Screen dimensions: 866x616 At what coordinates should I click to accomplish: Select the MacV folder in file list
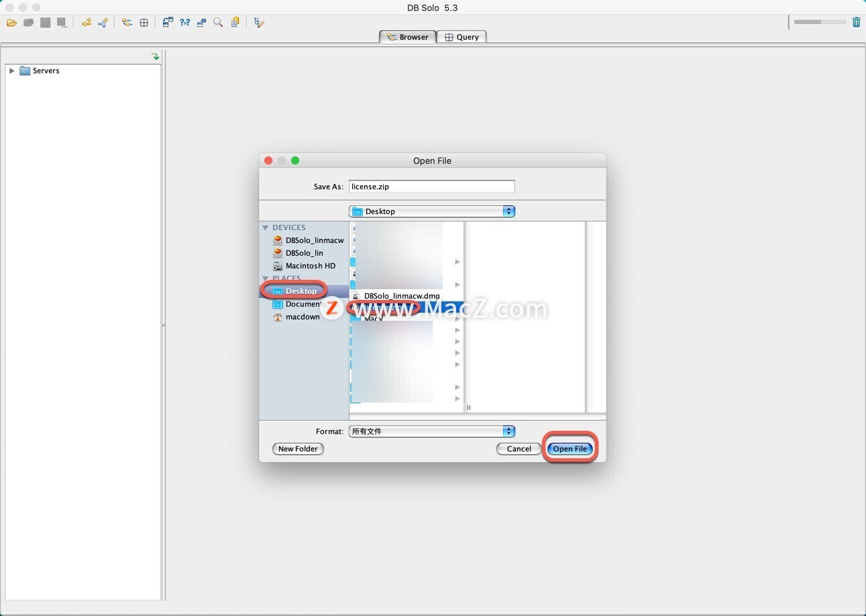407,319
